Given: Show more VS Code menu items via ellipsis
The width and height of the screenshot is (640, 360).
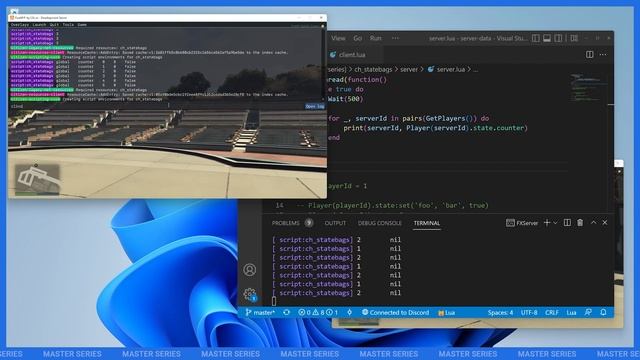Looking at the screenshot, I should (395, 38).
